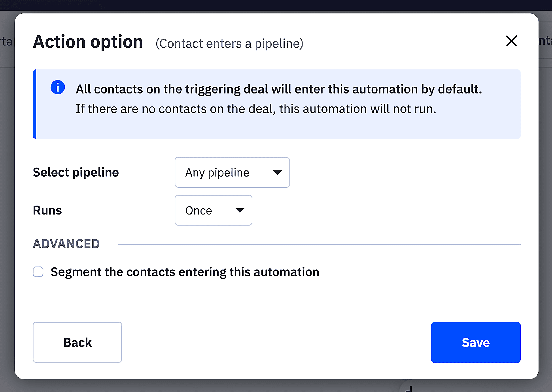Click the Back button
552x392 pixels.
tap(77, 342)
